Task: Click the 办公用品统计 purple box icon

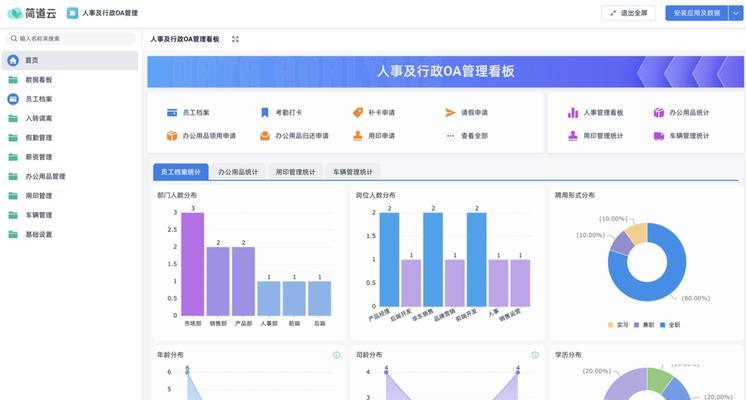Action: tap(658, 113)
